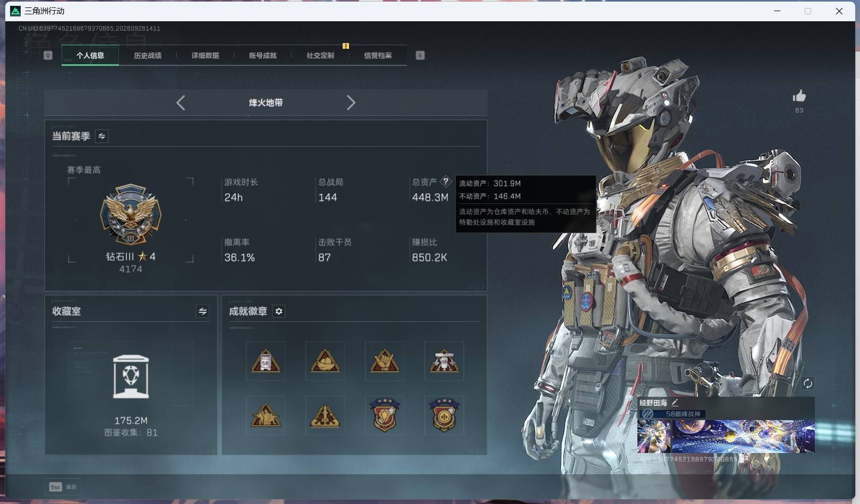Select the 个人信息 tab
860x504 pixels.
(90, 55)
